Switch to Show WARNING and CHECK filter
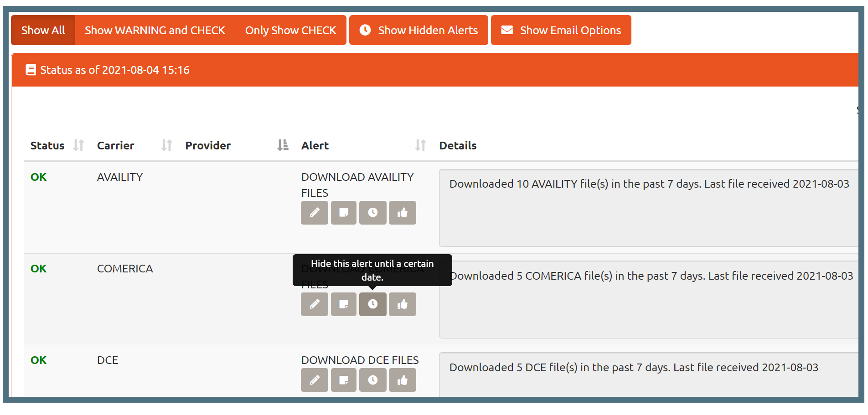Image resolution: width=868 pixels, height=415 pixels. pos(155,30)
